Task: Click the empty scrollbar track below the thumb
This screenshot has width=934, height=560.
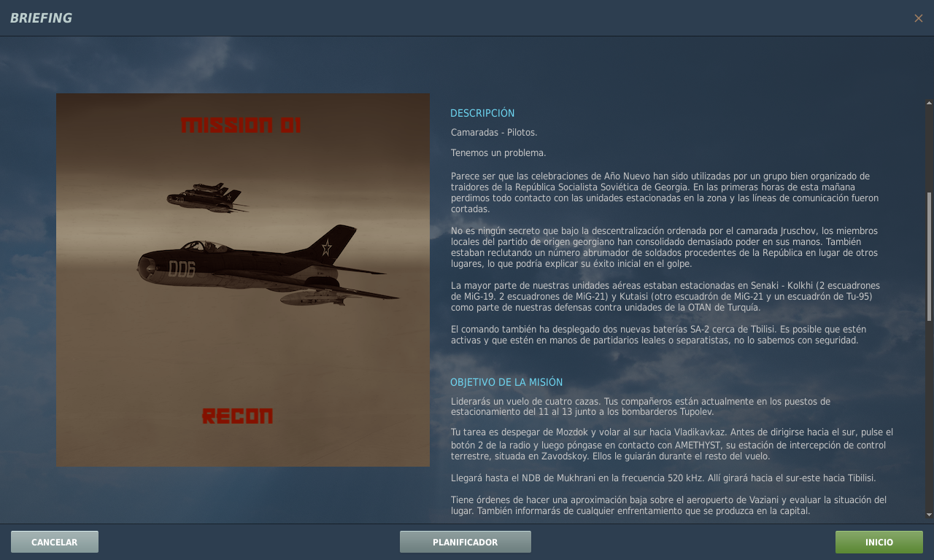Action: 929,416
